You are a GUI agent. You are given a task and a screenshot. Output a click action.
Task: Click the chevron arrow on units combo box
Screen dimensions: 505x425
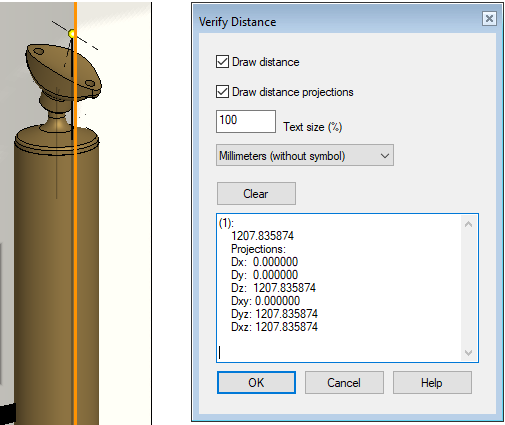point(385,156)
